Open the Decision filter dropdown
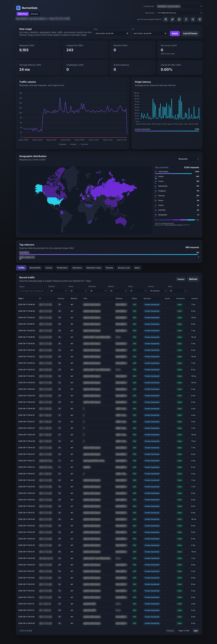The width and height of the screenshot is (217, 644). [x=57, y=291]
